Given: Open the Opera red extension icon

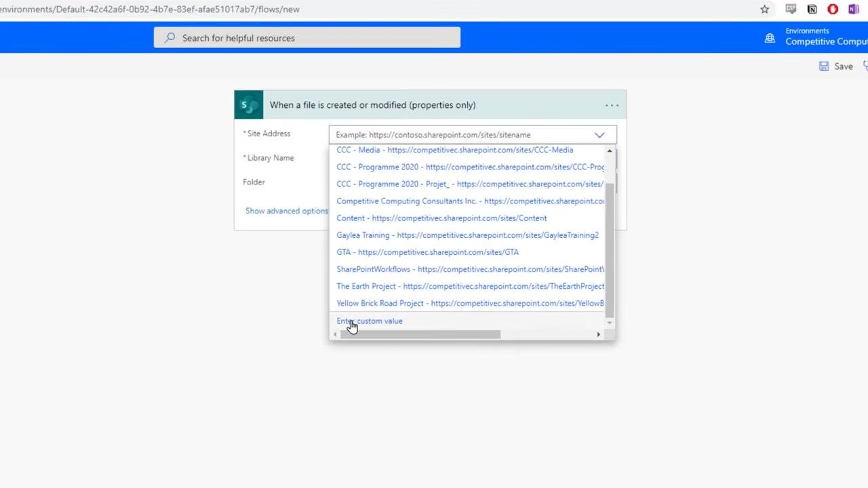Looking at the screenshot, I should tap(833, 9).
